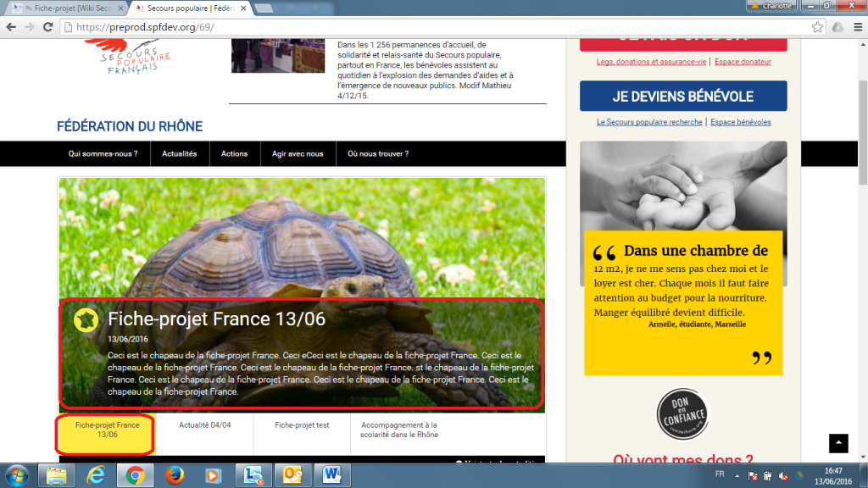Click the Charlotte user profile button

click(773, 6)
